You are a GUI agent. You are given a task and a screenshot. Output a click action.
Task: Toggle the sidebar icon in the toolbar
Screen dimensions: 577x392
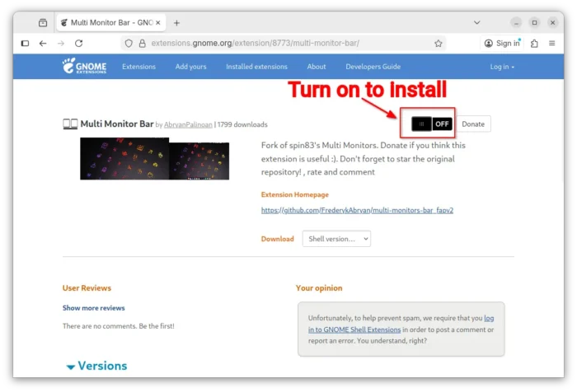point(25,43)
